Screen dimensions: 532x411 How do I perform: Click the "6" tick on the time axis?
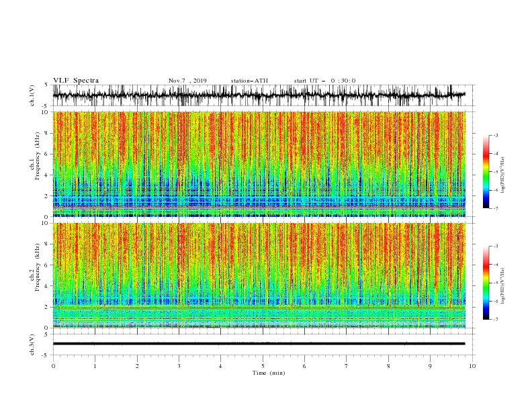click(x=304, y=366)
